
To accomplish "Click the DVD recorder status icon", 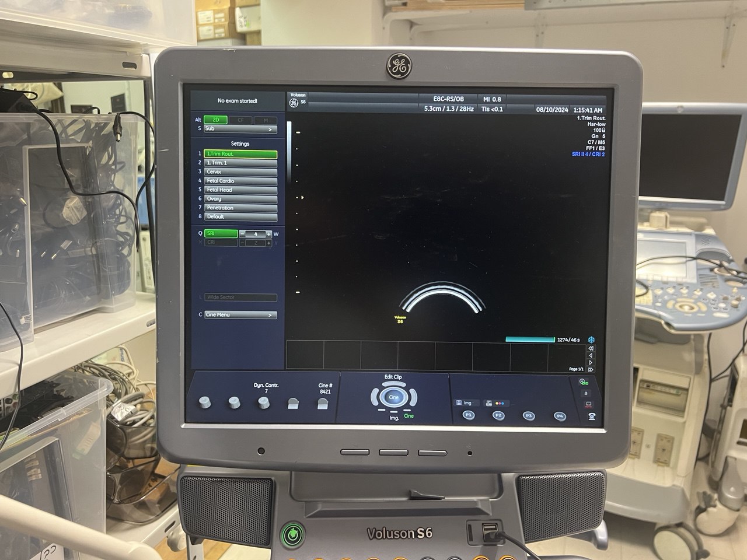I will pyautogui.click(x=583, y=382).
